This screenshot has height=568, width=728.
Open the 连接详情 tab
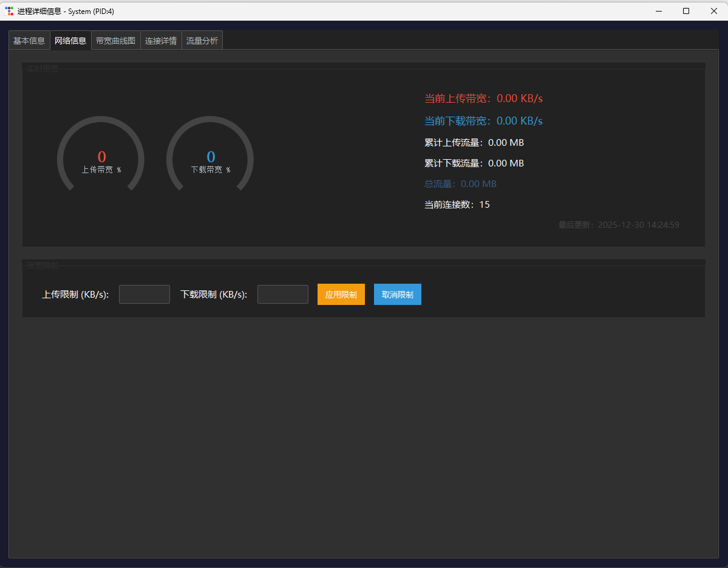(161, 41)
